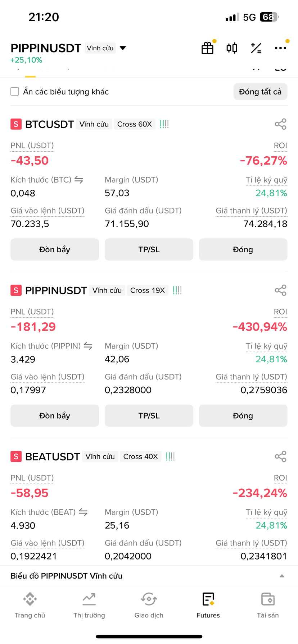Image resolution: width=298 pixels, height=644 pixels.
Task: Open the candlestick chart icon
Action: point(232,48)
